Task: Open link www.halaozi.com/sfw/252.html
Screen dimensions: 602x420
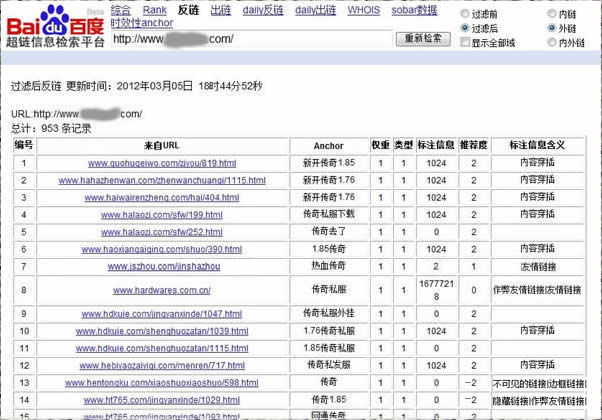Action: (x=162, y=232)
